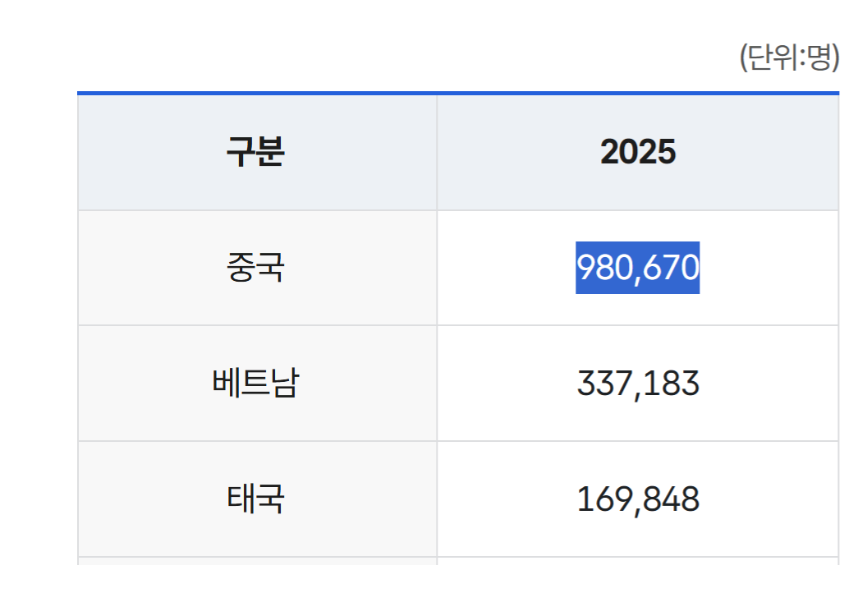Click empty space left of 337,183
Screen dimensions: 858x616
point(507,384)
